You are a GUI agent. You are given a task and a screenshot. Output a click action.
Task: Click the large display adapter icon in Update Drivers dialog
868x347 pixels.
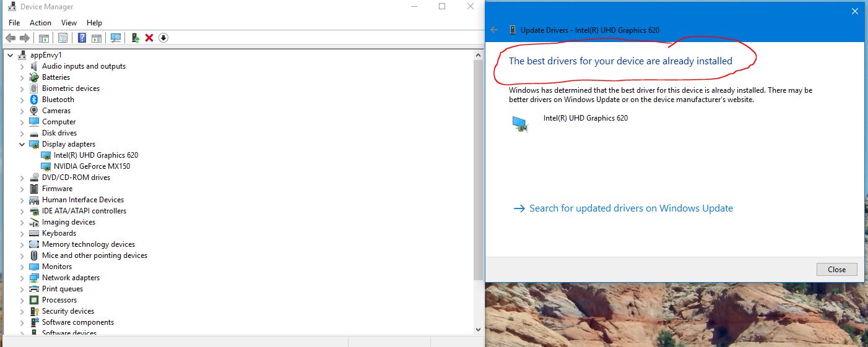pyautogui.click(x=521, y=124)
